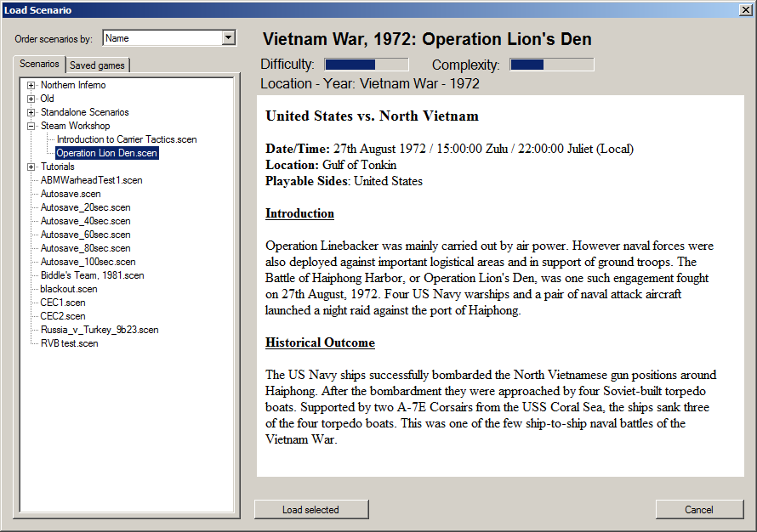The width and height of the screenshot is (757, 532).
Task: Click the Cancel button
Action: [699, 509]
